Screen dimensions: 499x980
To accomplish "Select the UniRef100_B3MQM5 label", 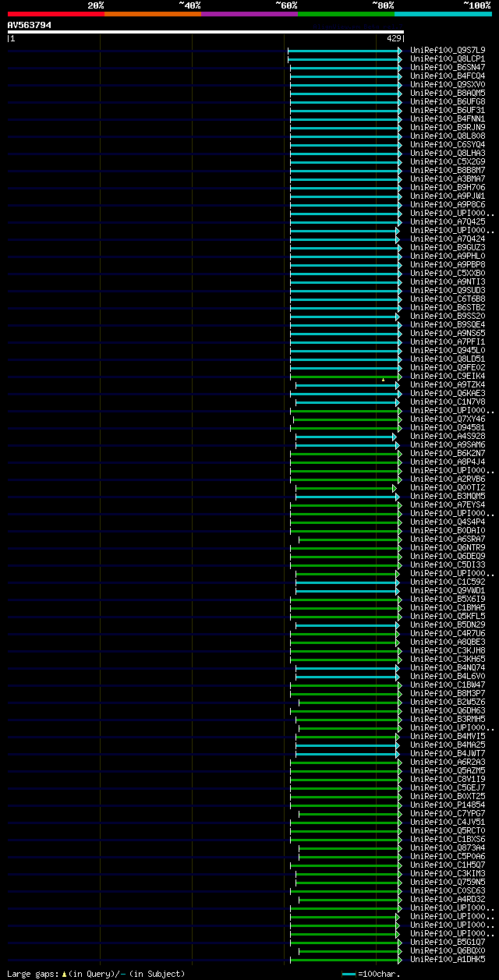I will pyautogui.click(x=448, y=496).
